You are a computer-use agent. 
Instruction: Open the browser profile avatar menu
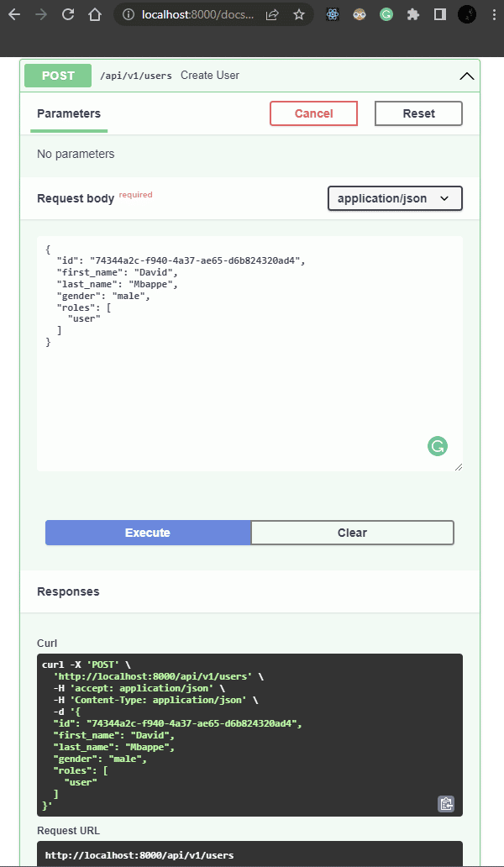(x=467, y=14)
